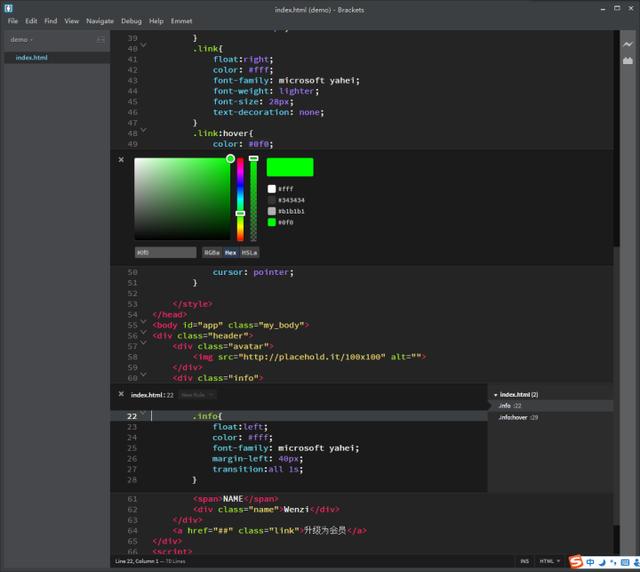This screenshot has width=640, height=572.
Task: Click the hex color value input field
Action: click(165, 253)
